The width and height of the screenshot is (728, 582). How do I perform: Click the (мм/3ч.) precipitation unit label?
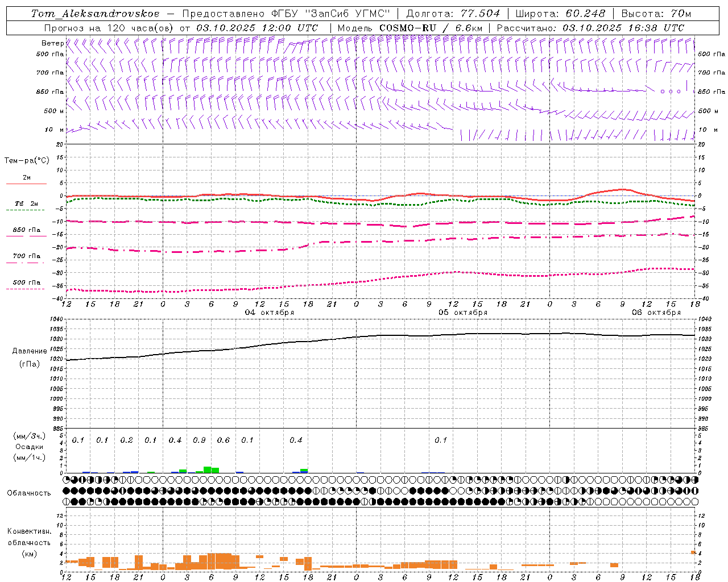(29, 436)
